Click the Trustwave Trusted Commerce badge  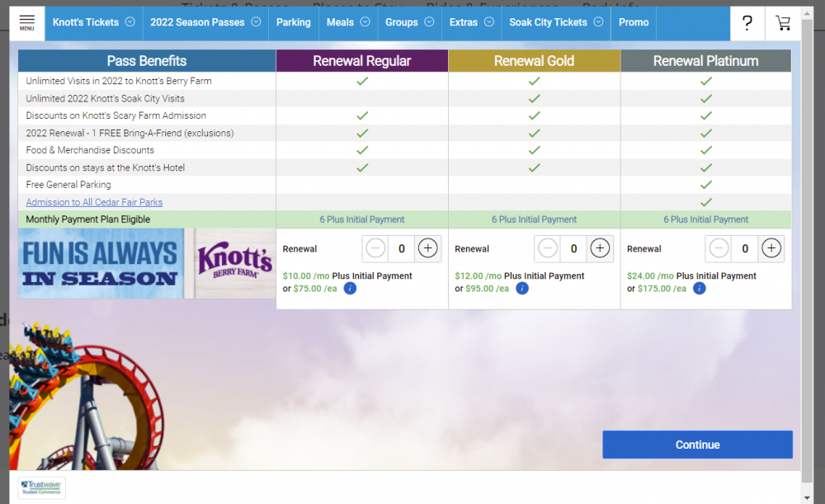click(x=42, y=487)
